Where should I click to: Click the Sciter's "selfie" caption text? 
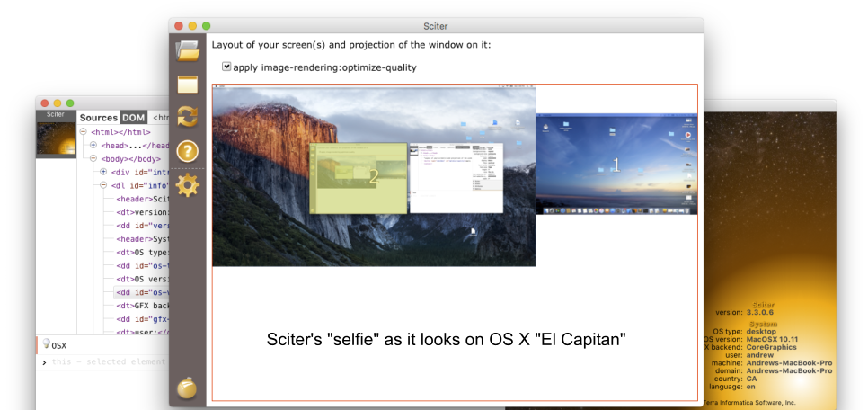(447, 340)
